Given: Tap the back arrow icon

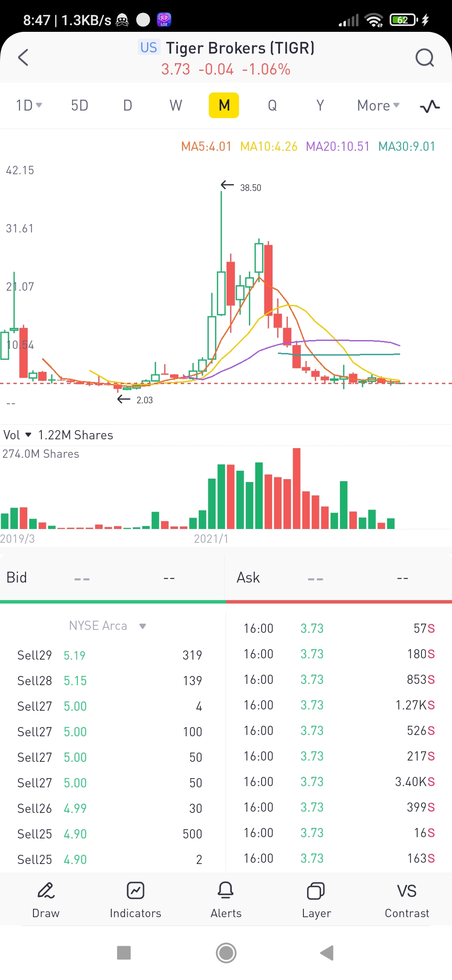Looking at the screenshot, I should (23, 57).
